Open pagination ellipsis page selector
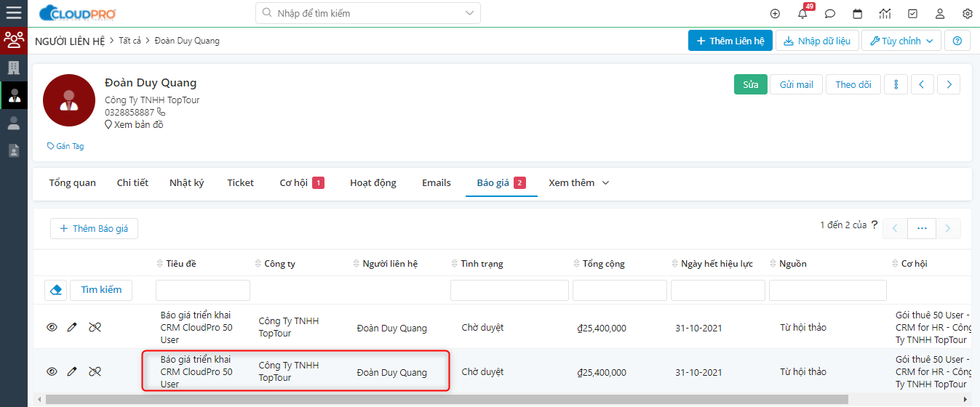 922,228
